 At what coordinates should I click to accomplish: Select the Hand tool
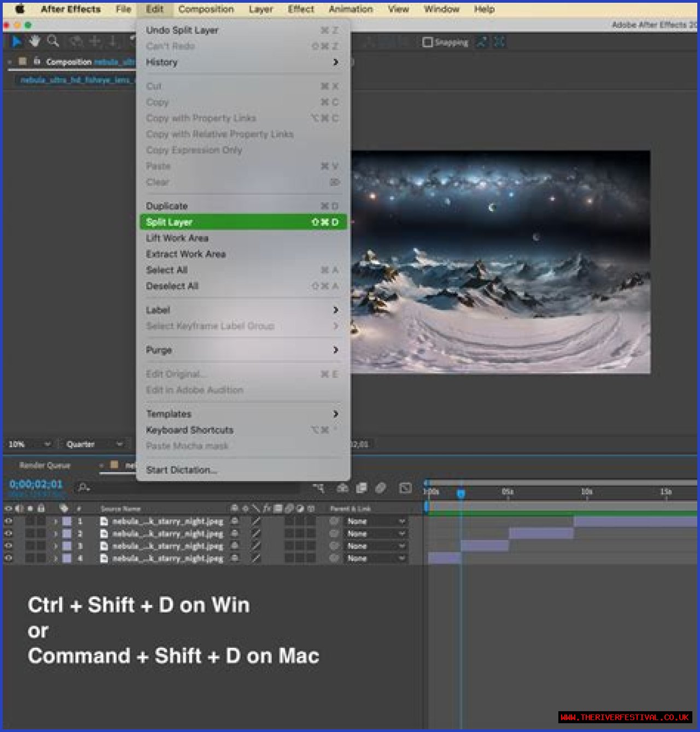coord(35,42)
